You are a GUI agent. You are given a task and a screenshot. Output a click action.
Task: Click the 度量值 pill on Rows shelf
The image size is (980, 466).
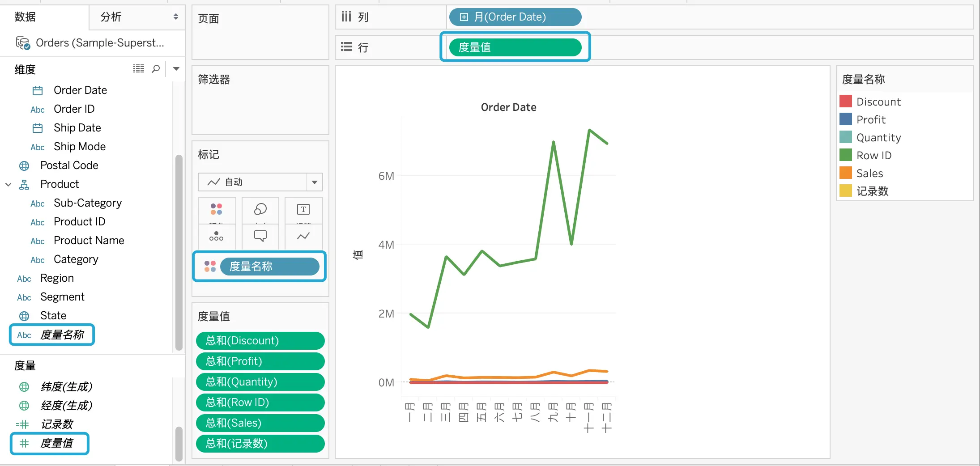515,47
